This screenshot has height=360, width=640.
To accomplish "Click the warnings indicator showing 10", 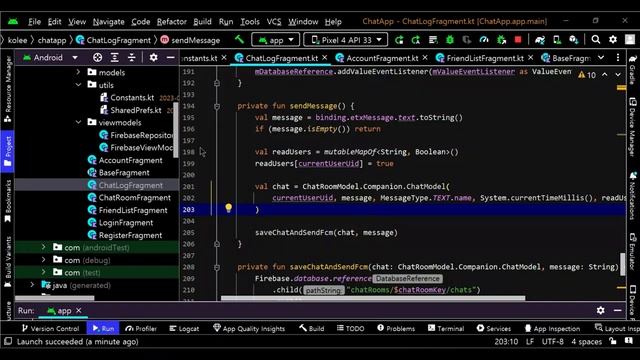I will click(587, 75).
